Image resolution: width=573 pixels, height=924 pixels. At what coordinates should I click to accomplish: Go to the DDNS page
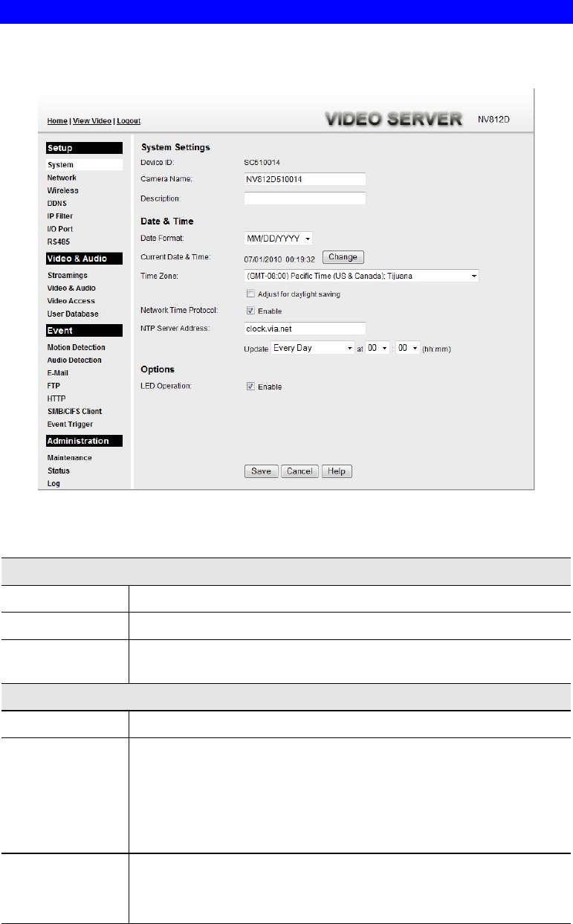pos(57,203)
